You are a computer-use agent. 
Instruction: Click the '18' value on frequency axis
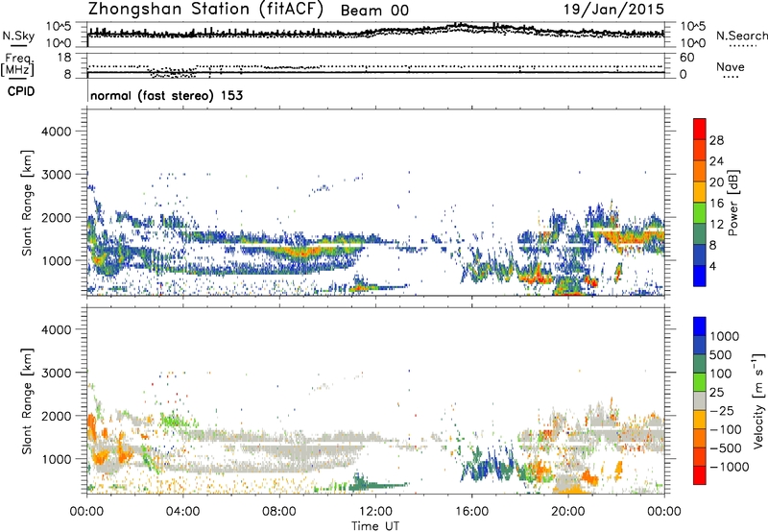(x=63, y=58)
